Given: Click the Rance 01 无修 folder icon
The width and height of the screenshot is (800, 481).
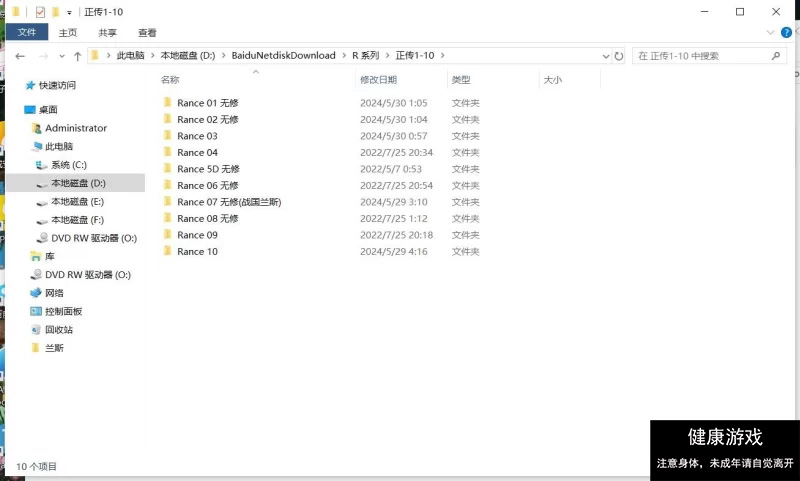Looking at the screenshot, I should click(x=167, y=103).
